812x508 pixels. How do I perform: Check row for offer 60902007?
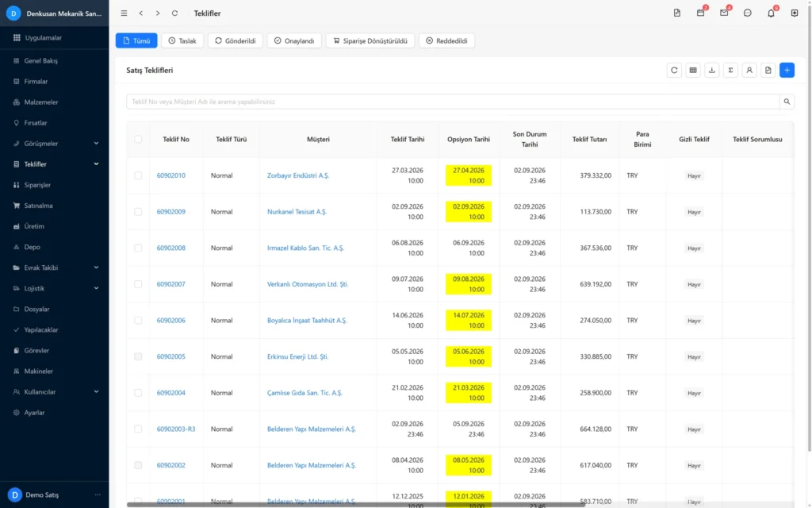click(138, 285)
